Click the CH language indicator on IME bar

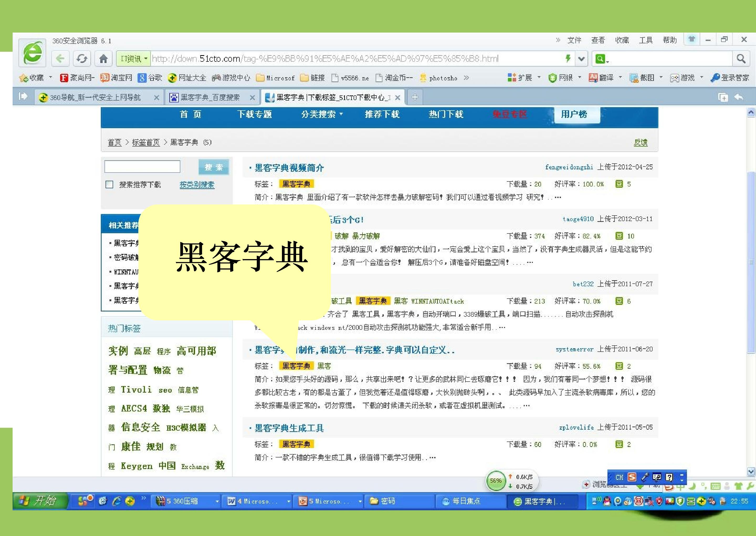(x=619, y=477)
